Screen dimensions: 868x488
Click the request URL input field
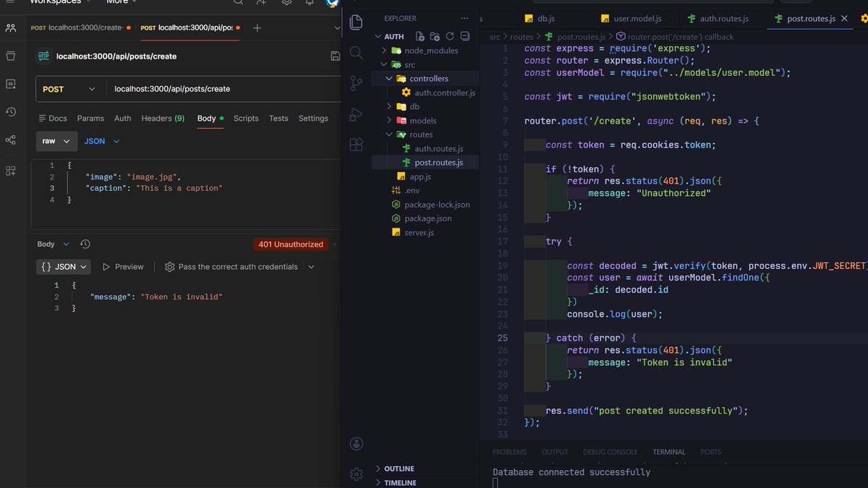(223, 89)
